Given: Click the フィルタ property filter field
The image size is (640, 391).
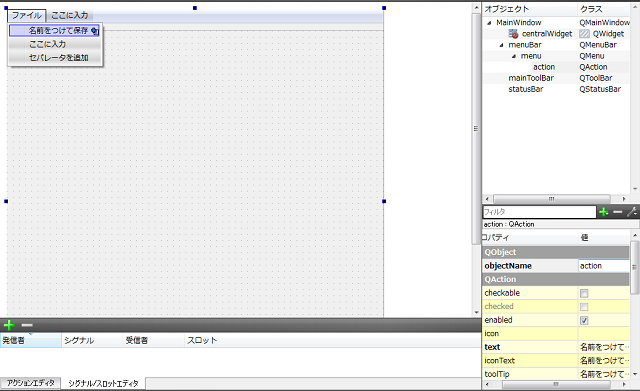Looking at the screenshot, I should (x=539, y=212).
